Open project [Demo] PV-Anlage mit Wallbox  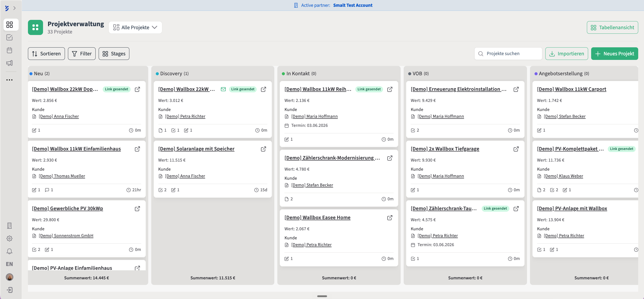click(572, 208)
